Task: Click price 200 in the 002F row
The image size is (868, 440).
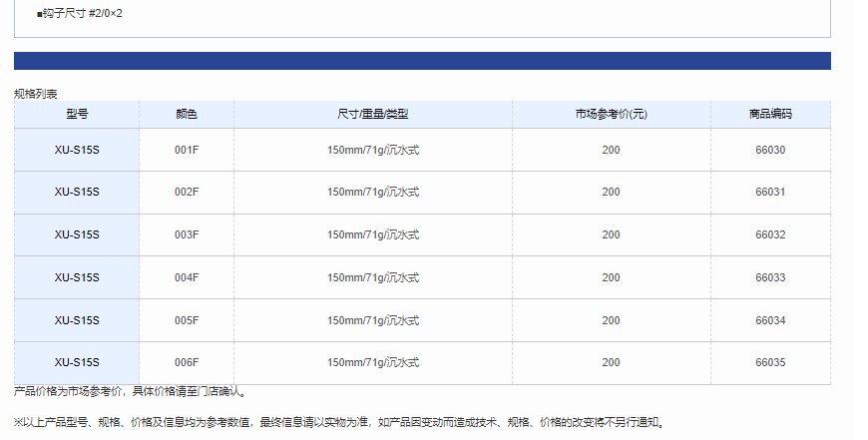Action: tap(612, 192)
